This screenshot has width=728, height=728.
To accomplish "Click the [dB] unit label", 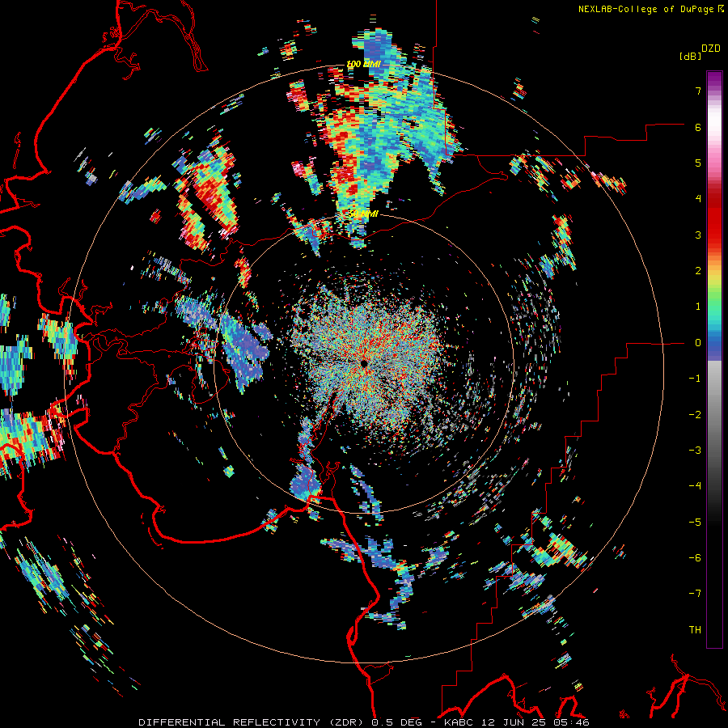I will tap(691, 56).
